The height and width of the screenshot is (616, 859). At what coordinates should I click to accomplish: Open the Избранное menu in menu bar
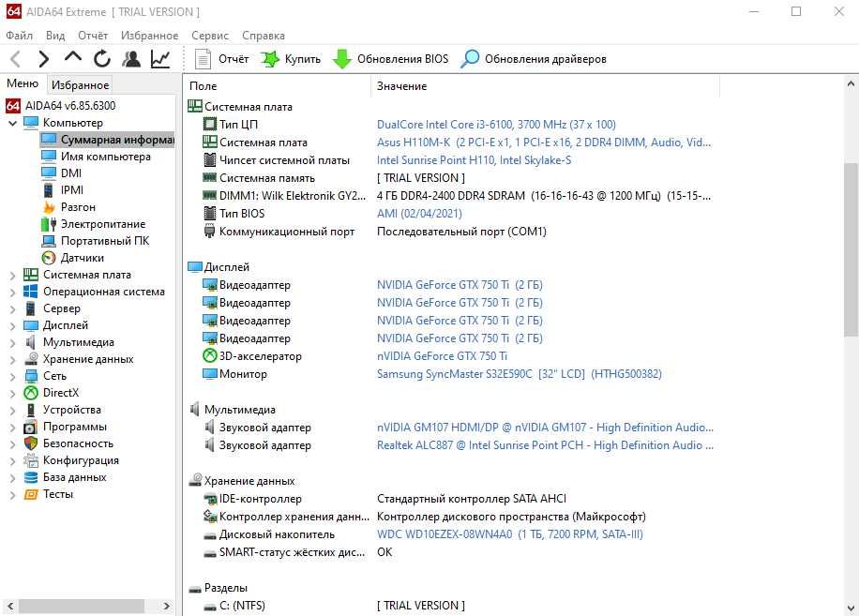point(149,36)
